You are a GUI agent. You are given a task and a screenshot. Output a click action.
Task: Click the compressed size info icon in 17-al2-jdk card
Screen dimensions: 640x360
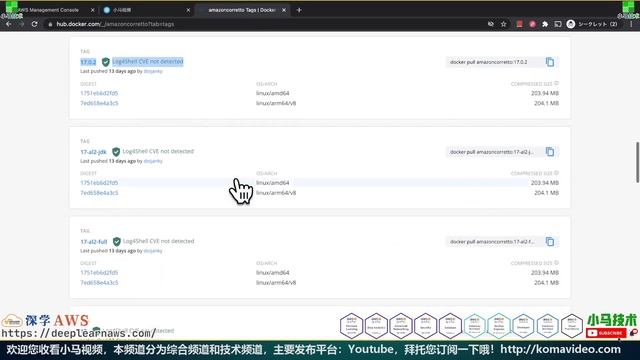[x=556, y=173]
